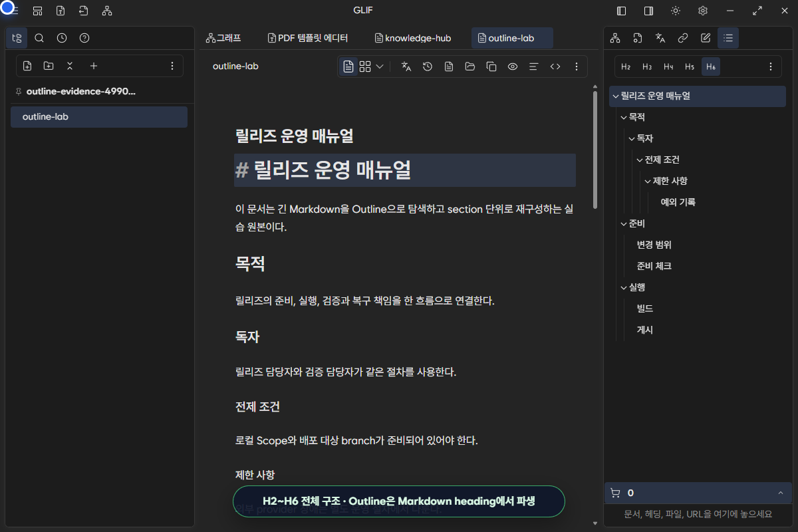Image resolution: width=798 pixels, height=532 pixels.
Task: Set outline depth to H5
Action: 690,66
